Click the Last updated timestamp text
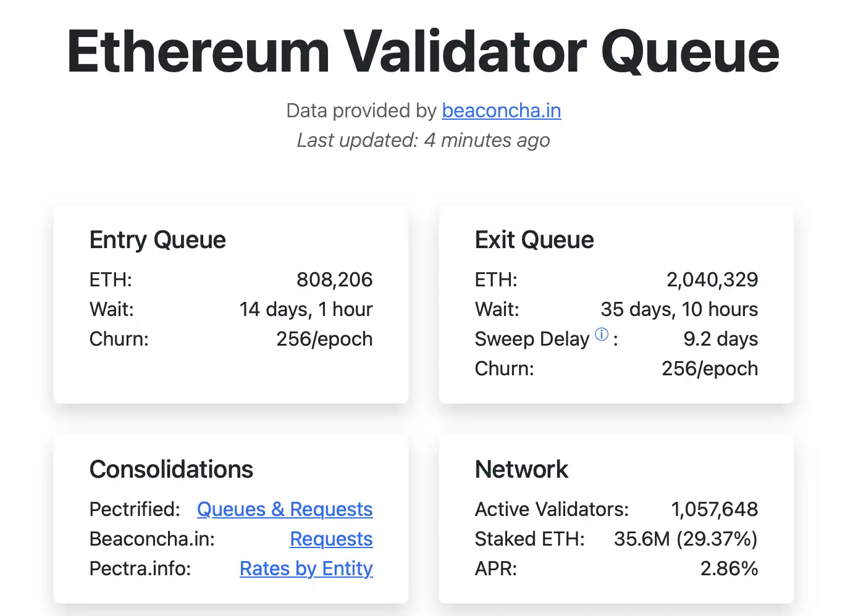This screenshot has width=845, height=616. 423,140
